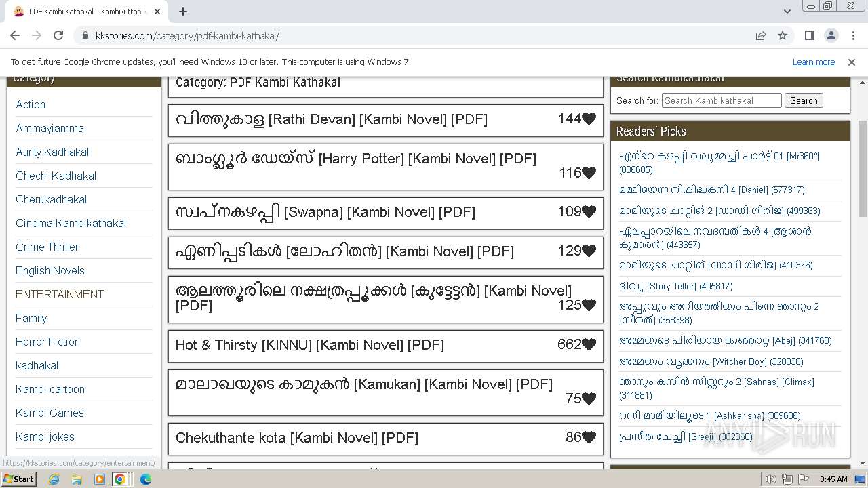Open Chekuthante kota Kambi Novel post

click(297, 438)
